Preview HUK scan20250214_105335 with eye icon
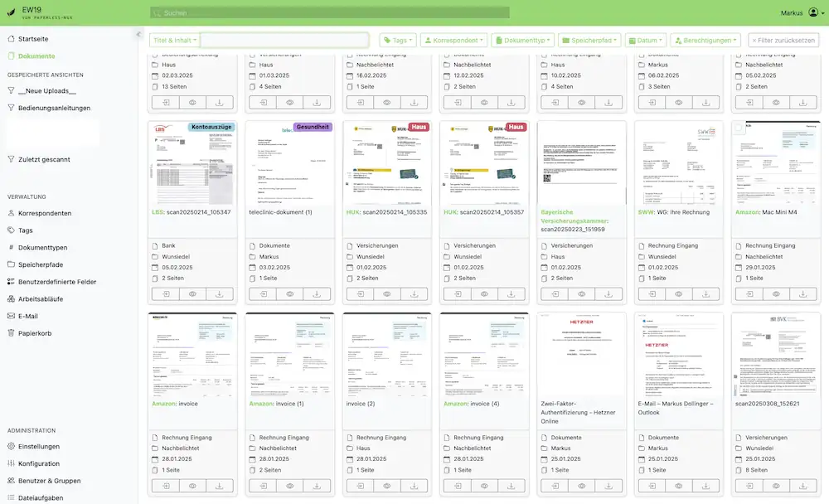 pos(386,293)
